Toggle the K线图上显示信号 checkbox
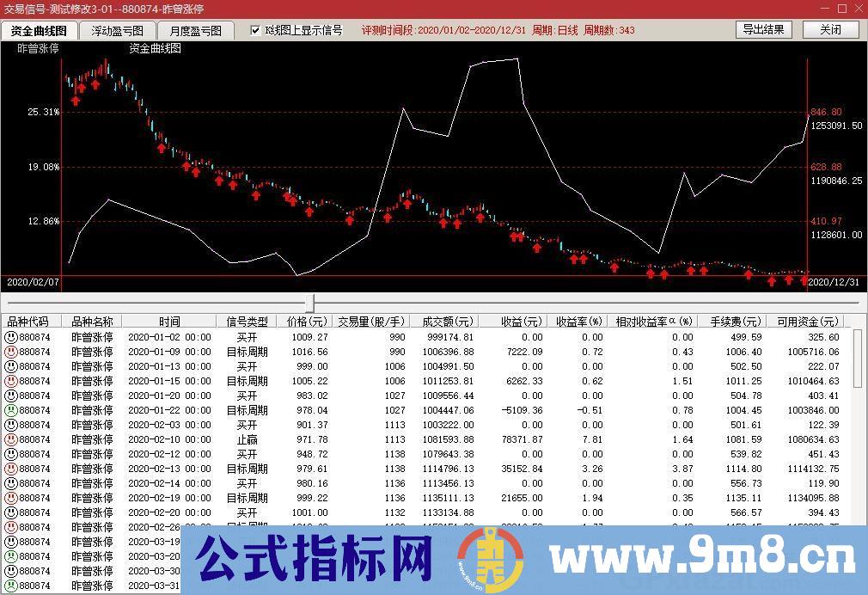The width and height of the screenshot is (868, 595). pos(255,30)
